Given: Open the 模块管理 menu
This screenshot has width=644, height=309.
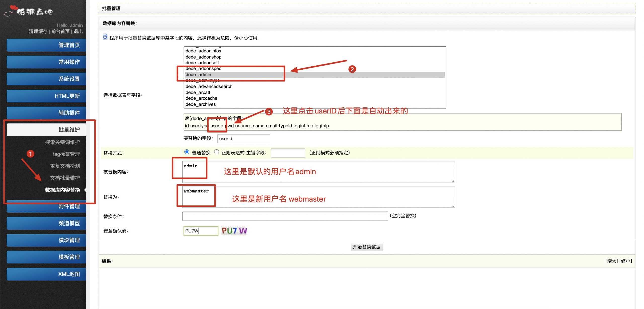Looking at the screenshot, I should (46, 240).
